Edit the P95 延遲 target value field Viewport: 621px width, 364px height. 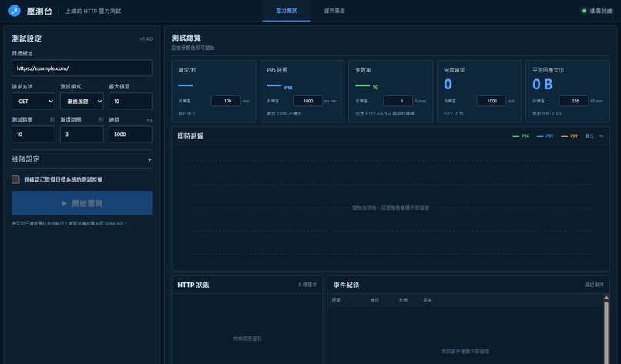tap(307, 101)
